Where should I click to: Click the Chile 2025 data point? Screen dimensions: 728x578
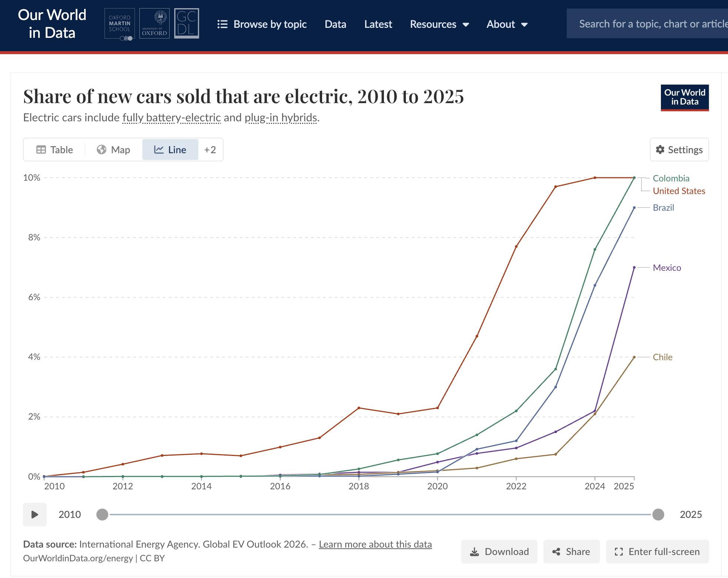(634, 357)
